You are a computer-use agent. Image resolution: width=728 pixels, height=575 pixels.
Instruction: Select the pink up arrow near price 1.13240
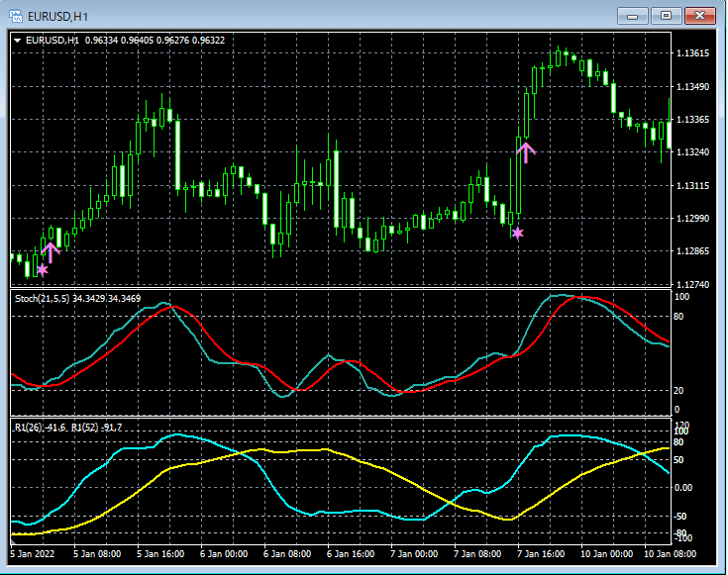click(x=526, y=151)
